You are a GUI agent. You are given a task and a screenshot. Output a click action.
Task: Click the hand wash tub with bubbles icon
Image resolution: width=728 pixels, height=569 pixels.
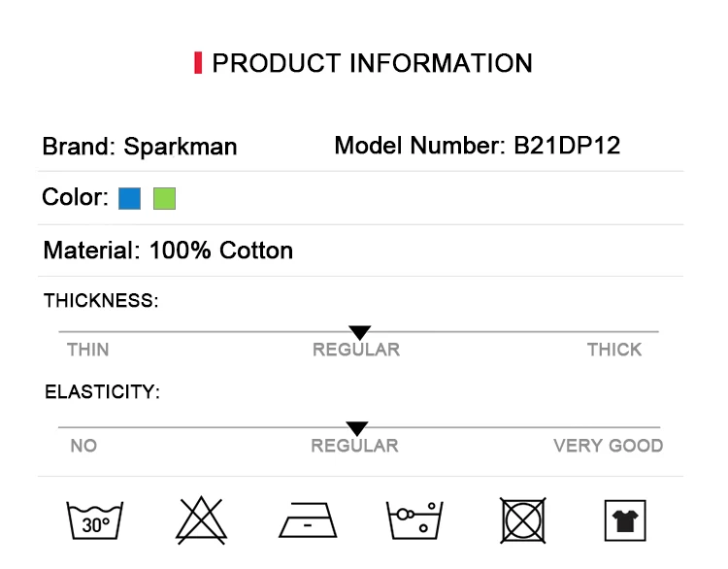414,520
